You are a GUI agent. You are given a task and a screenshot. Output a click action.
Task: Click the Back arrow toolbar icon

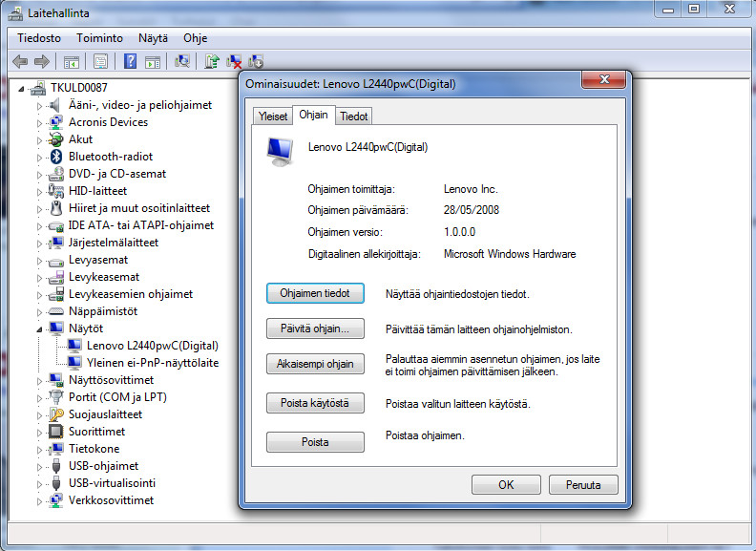point(20,61)
